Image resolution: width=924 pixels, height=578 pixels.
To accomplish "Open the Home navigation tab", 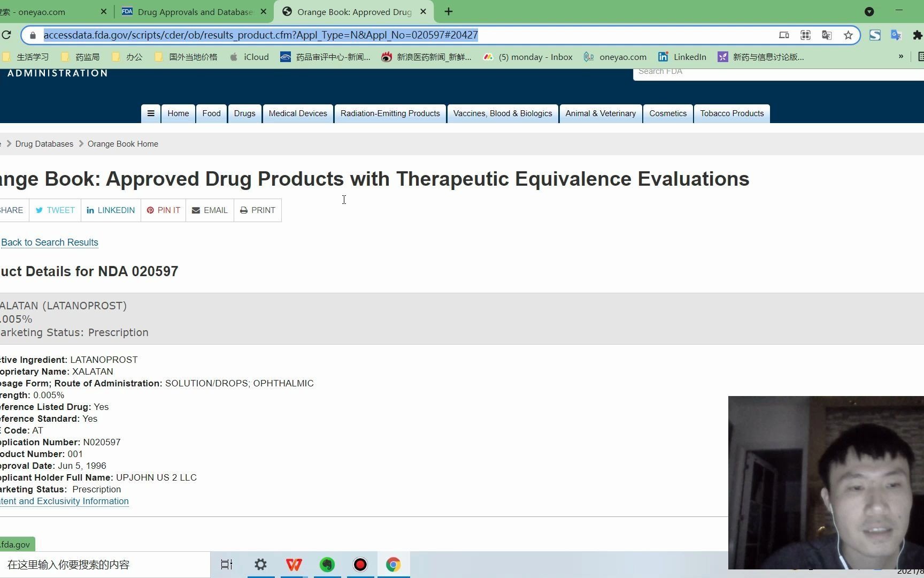I will [178, 113].
